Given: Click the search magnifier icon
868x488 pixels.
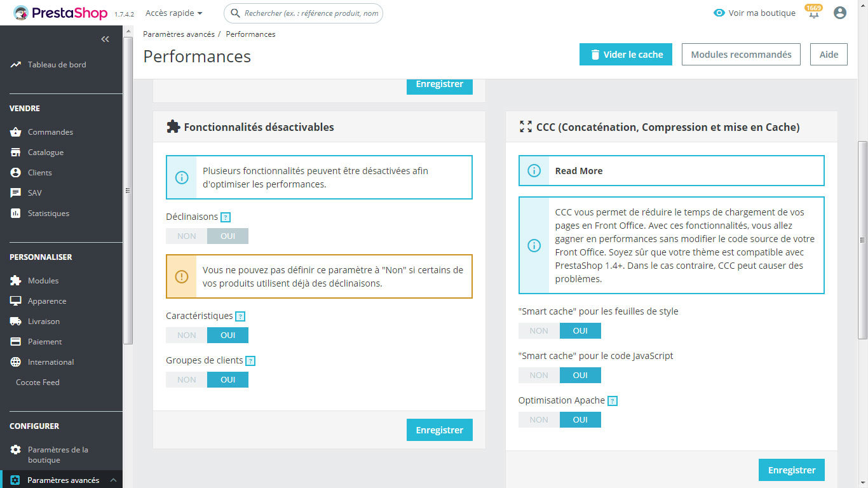Looking at the screenshot, I should tap(235, 13).
